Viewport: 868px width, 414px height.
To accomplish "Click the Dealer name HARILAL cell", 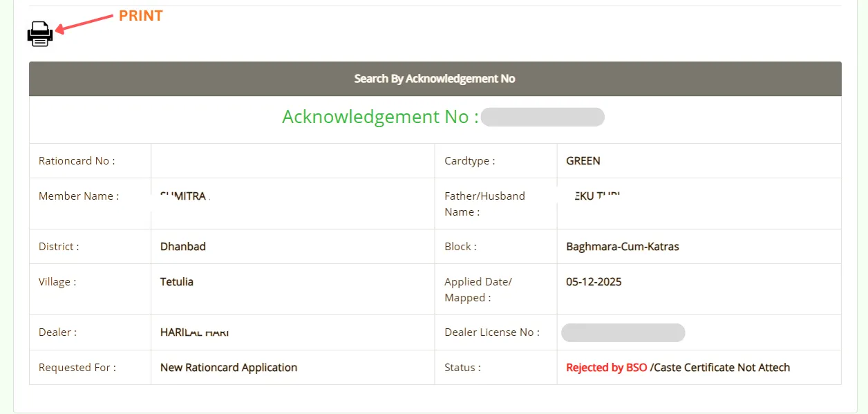I will (194, 332).
